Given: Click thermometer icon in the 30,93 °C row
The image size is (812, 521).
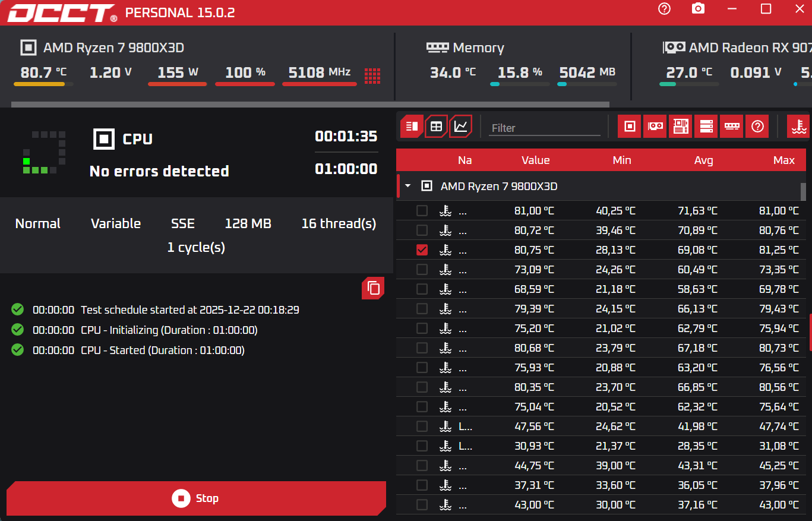Looking at the screenshot, I should (x=445, y=446).
